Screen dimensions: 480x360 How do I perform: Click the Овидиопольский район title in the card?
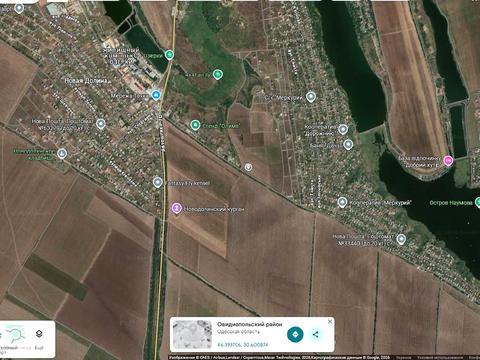(249, 324)
